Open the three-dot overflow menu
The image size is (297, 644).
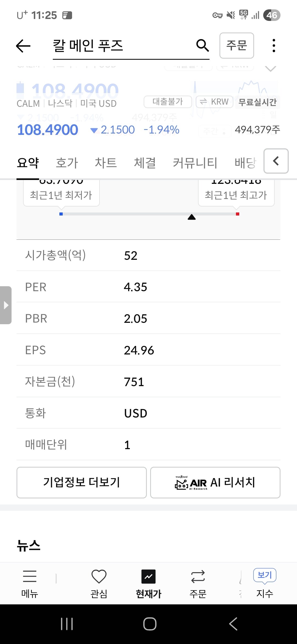pyautogui.click(x=274, y=46)
